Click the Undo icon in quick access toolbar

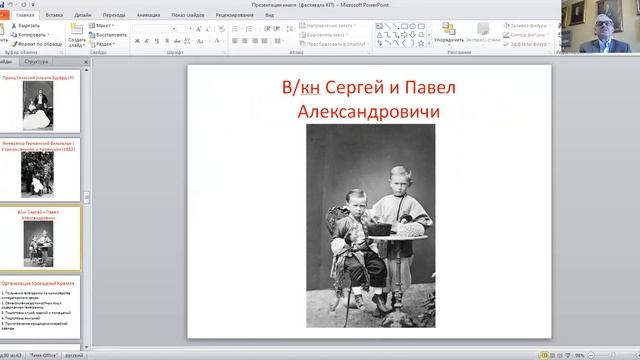pos(10,5)
